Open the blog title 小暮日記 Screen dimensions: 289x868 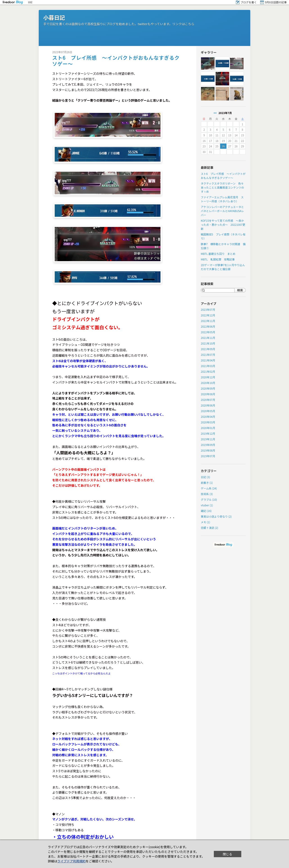tap(54, 18)
